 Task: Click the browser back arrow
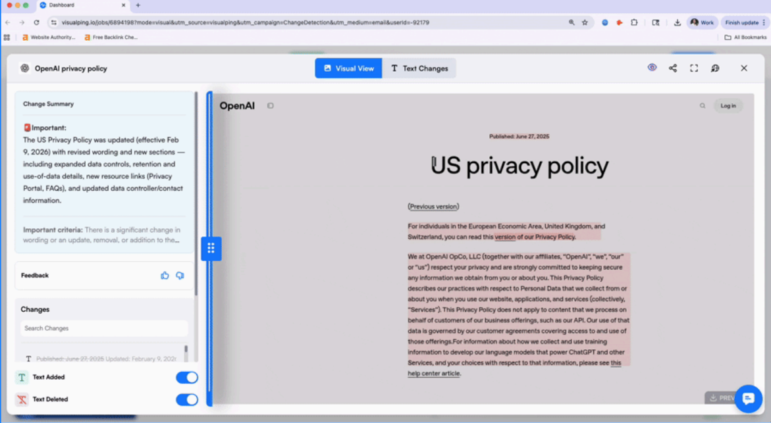pos(8,23)
